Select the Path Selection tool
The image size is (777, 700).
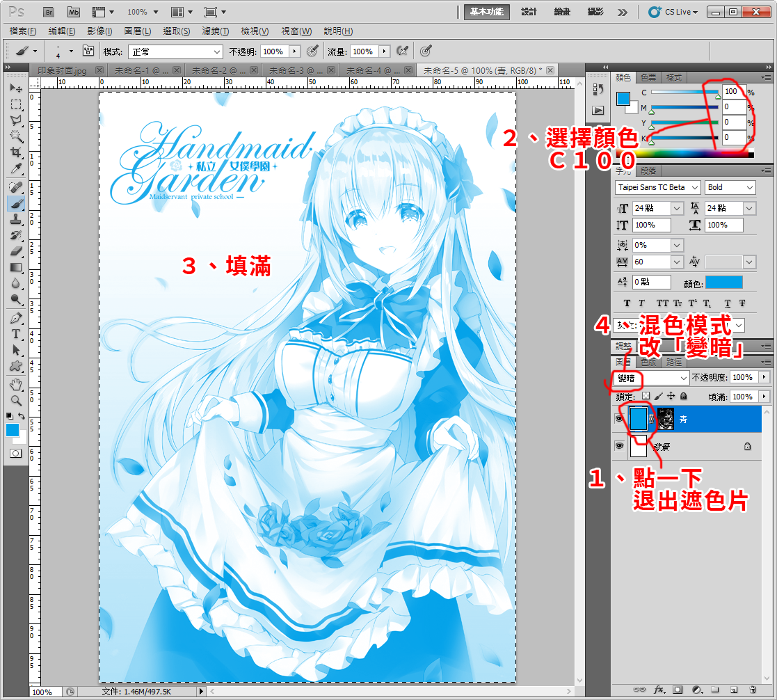[16, 351]
